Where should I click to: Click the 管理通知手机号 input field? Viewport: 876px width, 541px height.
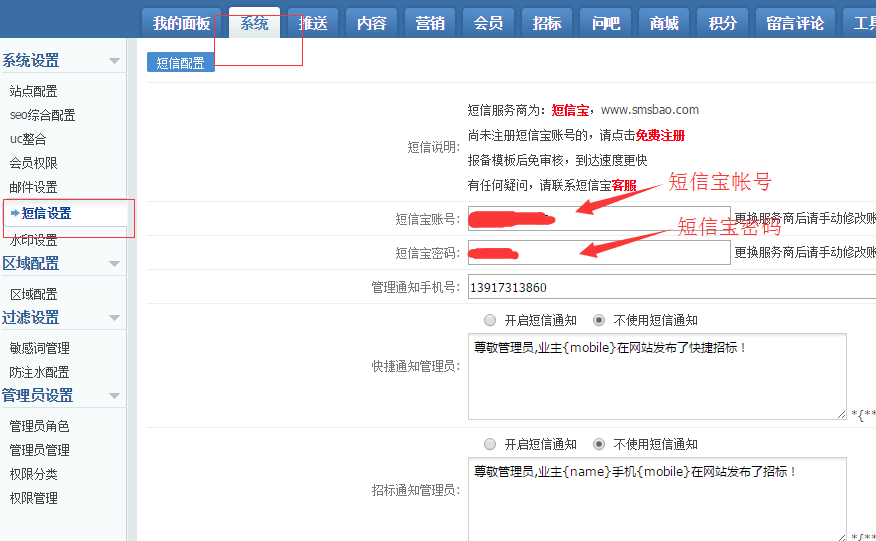pos(670,287)
